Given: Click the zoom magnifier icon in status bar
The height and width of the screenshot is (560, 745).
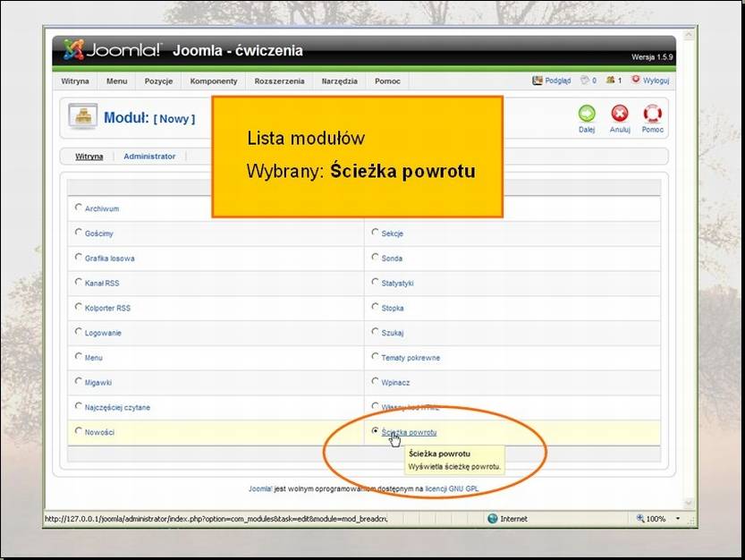Looking at the screenshot, I should pyautogui.click(x=640, y=518).
